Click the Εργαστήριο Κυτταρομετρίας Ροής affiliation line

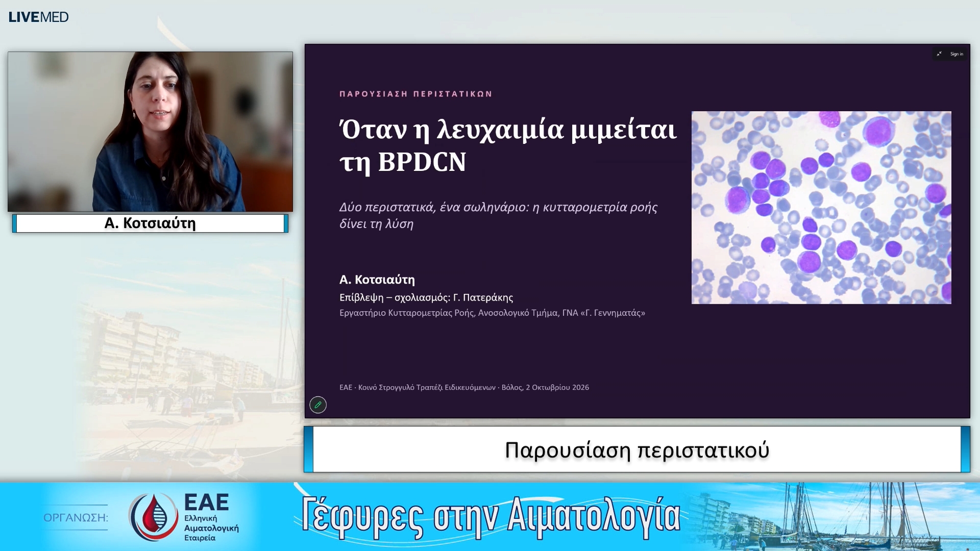point(492,313)
